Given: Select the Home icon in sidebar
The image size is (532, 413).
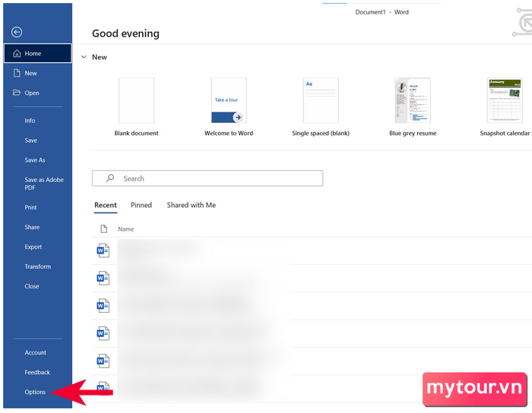Looking at the screenshot, I should (x=17, y=54).
